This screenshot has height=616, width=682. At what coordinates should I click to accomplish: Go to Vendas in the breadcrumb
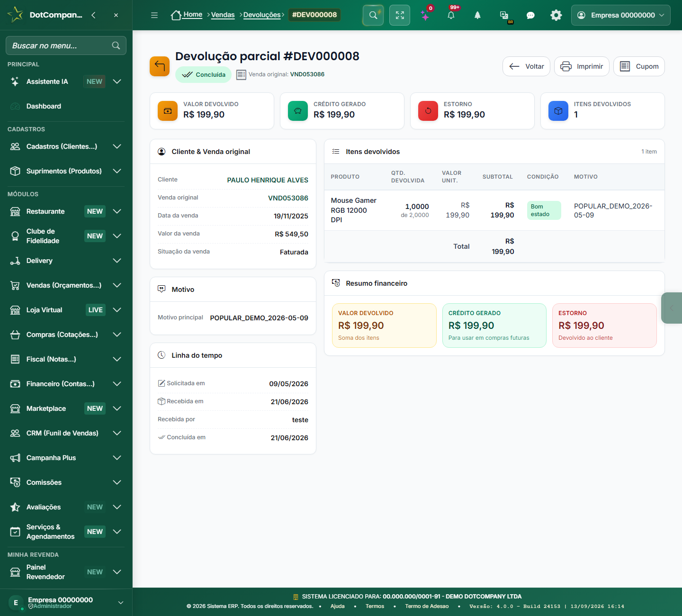[x=223, y=15]
